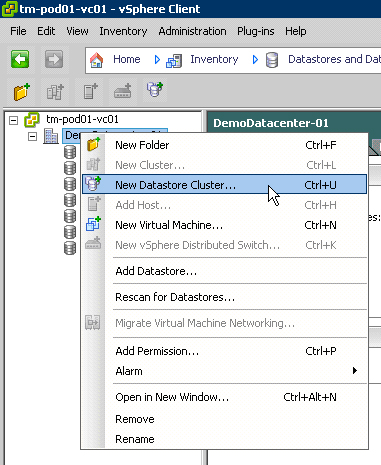Choose Add Datastore from context menu

click(x=224, y=271)
